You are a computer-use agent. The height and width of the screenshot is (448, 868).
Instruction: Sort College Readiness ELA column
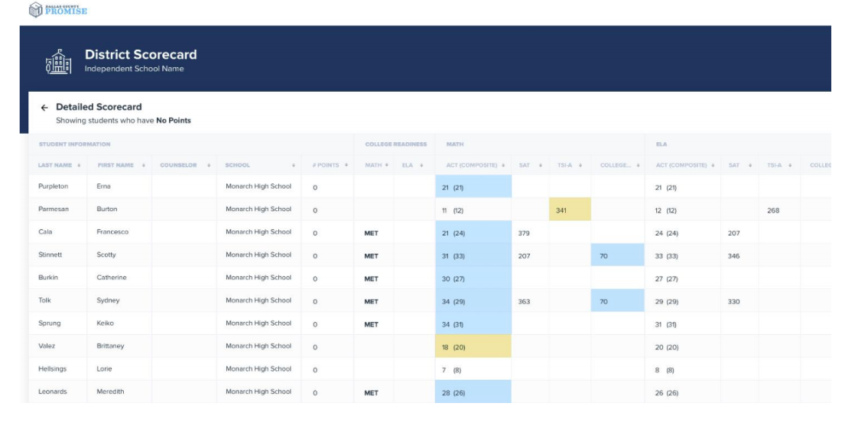421,165
